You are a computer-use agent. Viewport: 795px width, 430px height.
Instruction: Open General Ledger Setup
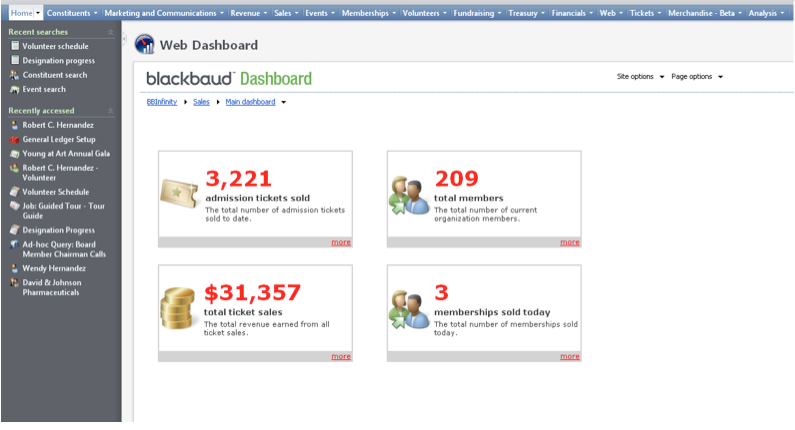click(59, 139)
